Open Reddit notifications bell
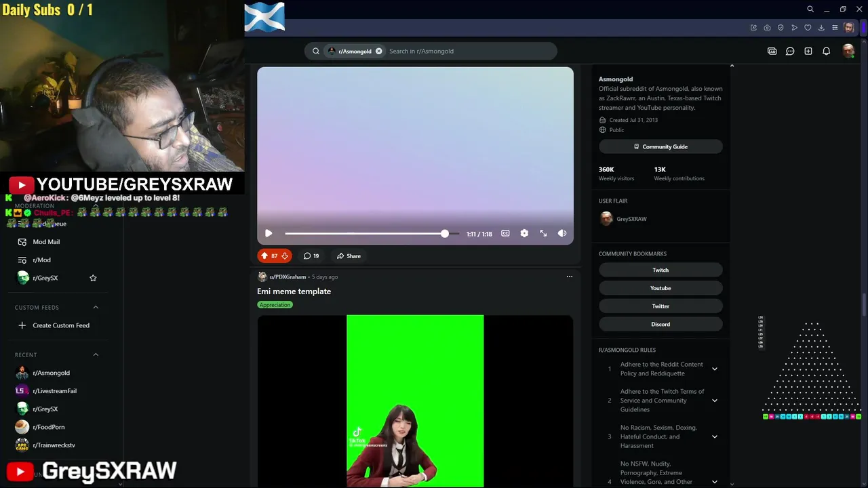This screenshot has height=488, width=868. coord(827,51)
